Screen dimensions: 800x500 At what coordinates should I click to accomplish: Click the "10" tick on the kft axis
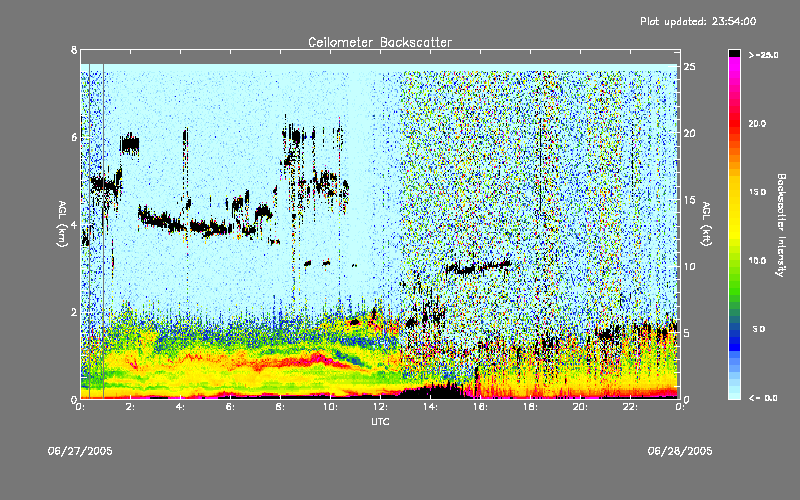pyautogui.click(x=690, y=266)
